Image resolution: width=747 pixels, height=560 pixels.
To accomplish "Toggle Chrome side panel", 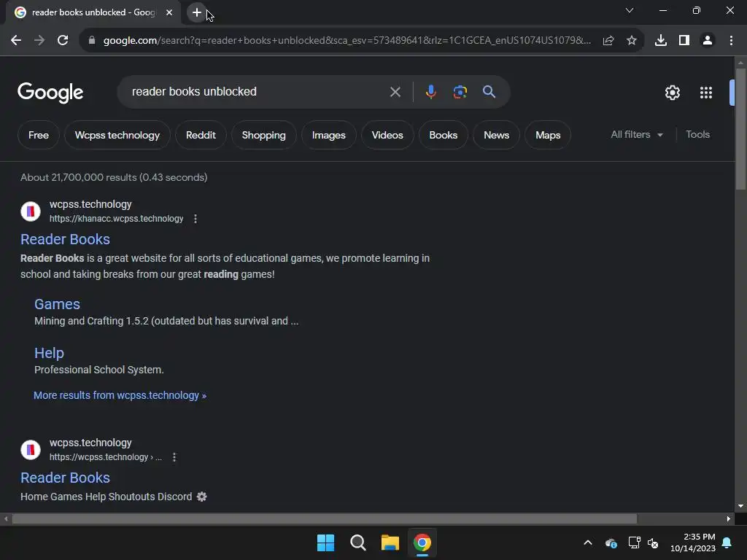I will coord(684,41).
